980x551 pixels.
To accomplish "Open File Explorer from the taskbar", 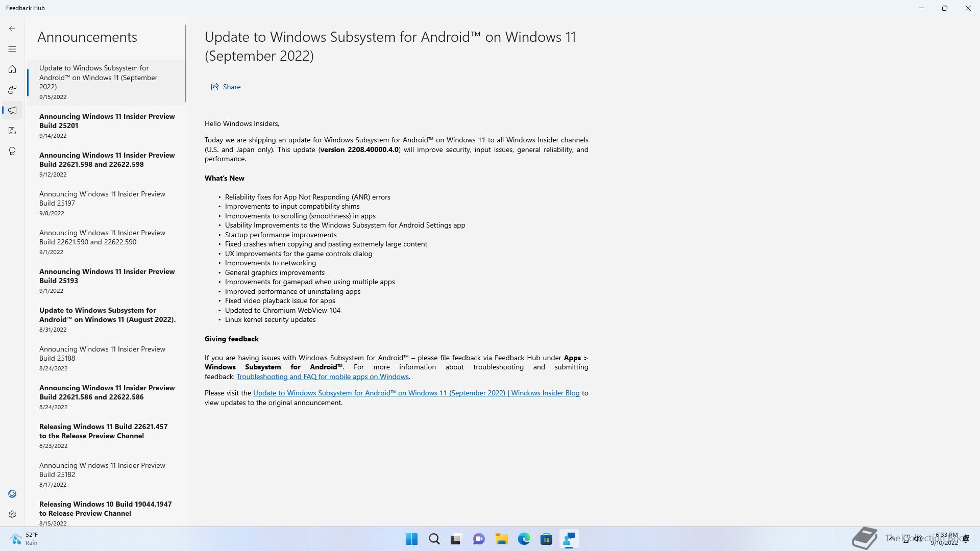I will (x=501, y=539).
